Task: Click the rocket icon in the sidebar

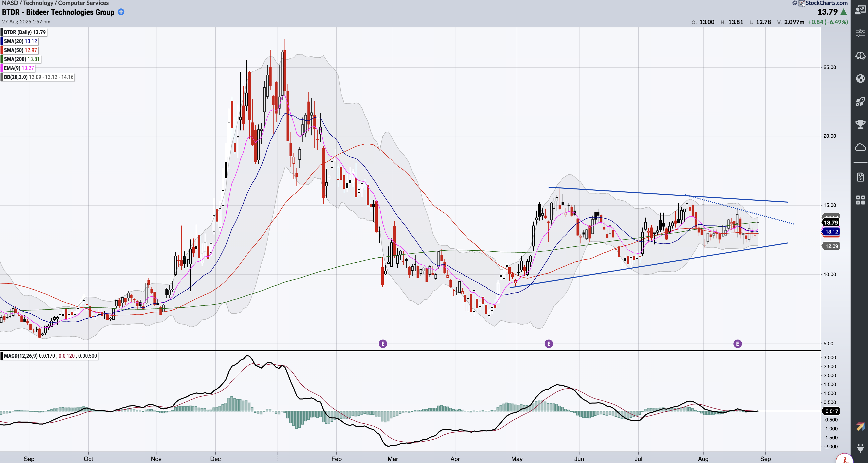Action: point(860,101)
